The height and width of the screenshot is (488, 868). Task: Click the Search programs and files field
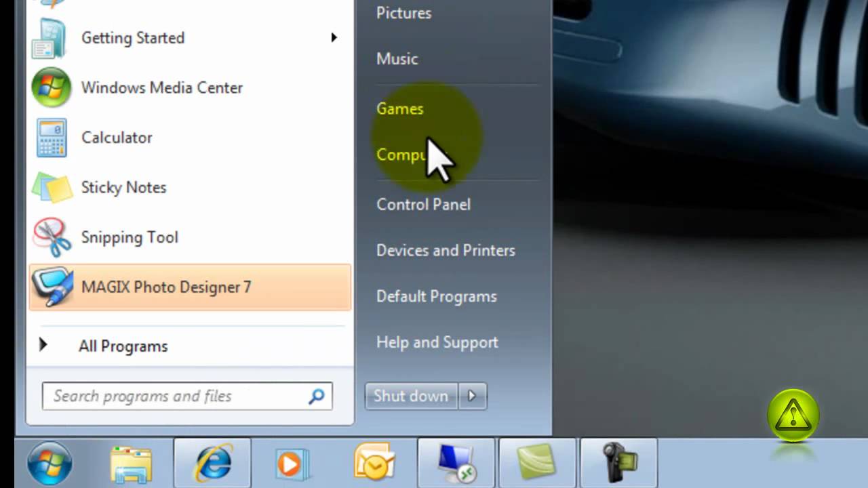pyautogui.click(x=187, y=396)
